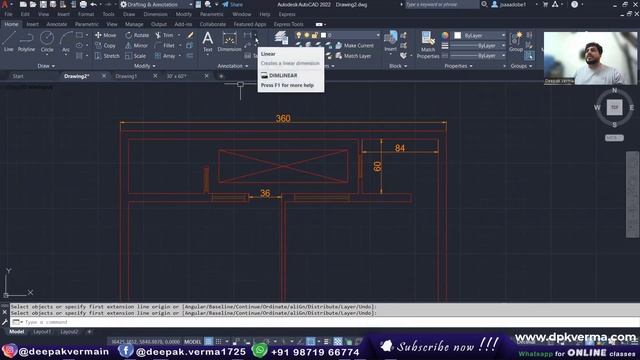Screen dimensions: 640x360
Task: Toggle grid display in status bar
Action: (x=209, y=341)
